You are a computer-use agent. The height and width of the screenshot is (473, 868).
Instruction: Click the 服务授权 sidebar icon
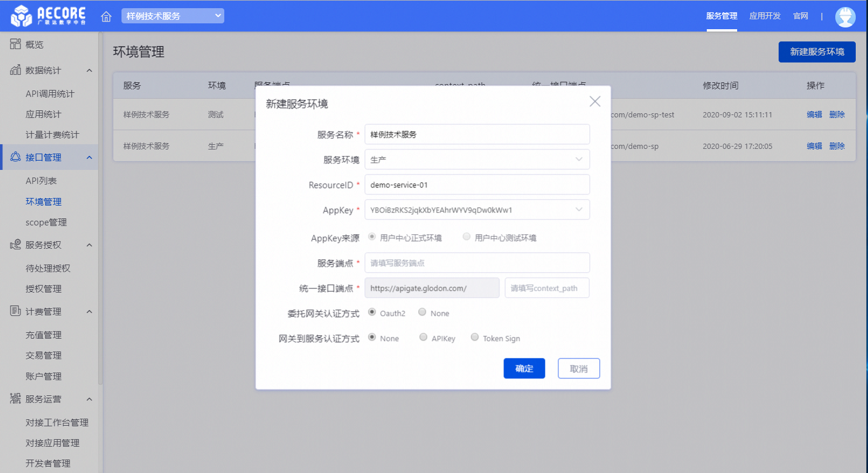[16, 245]
